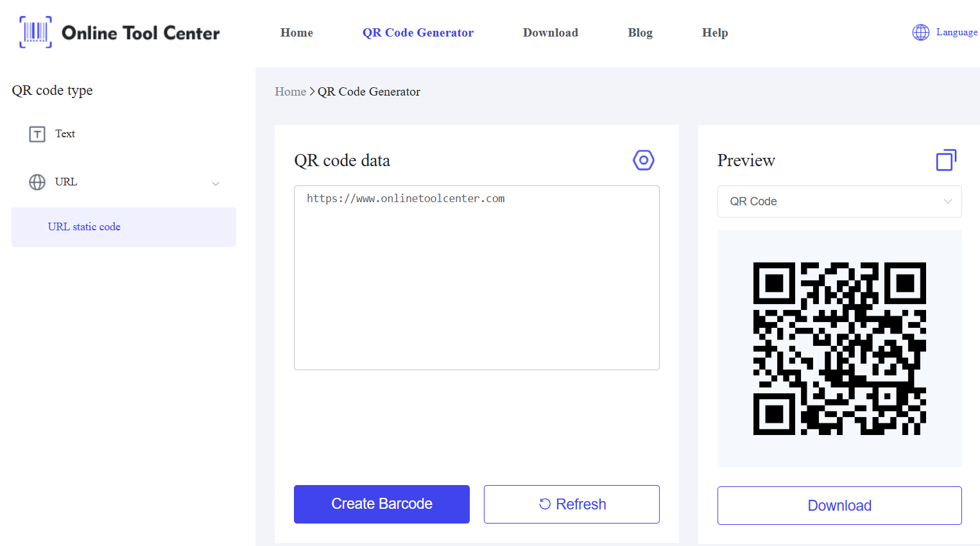Open the Download page in the top nav

coord(550,33)
